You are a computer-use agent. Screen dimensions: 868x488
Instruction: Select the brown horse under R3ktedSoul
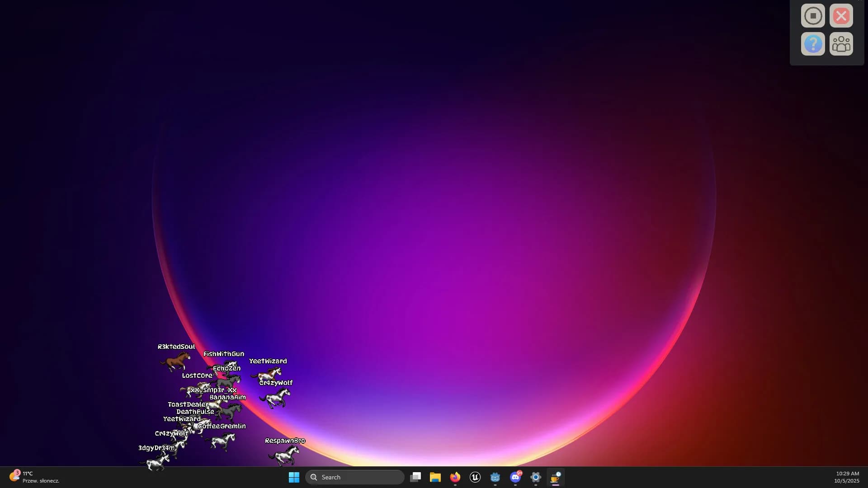[x=175, y=361]
